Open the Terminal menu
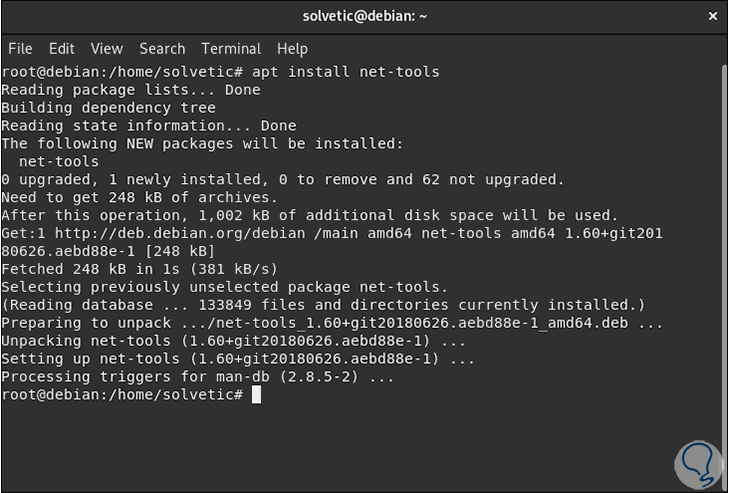This screenshot has width=730, height=493. [231, 48]
